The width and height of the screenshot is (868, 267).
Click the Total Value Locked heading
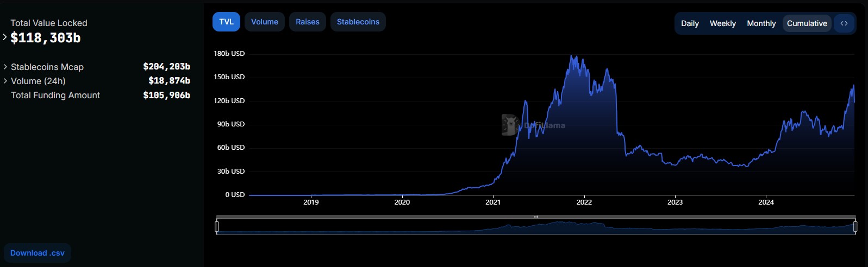(49, 23)
